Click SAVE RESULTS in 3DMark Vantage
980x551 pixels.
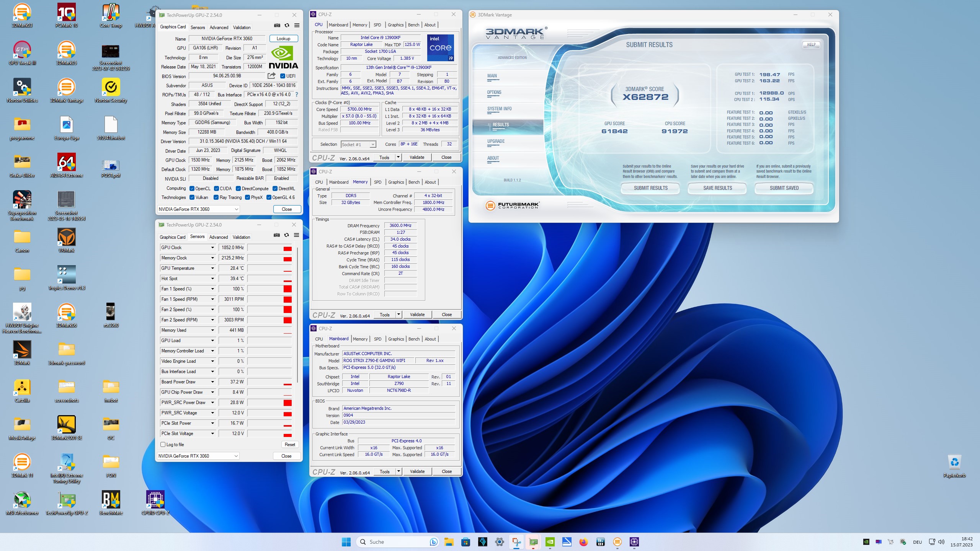(717, 188)
